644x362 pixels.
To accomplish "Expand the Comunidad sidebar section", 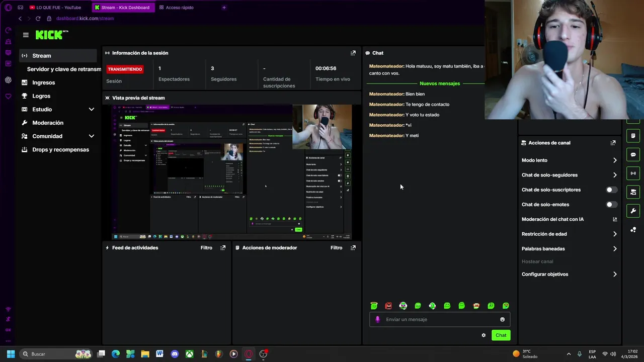I will pyautogui.click(x=91, y=136).
